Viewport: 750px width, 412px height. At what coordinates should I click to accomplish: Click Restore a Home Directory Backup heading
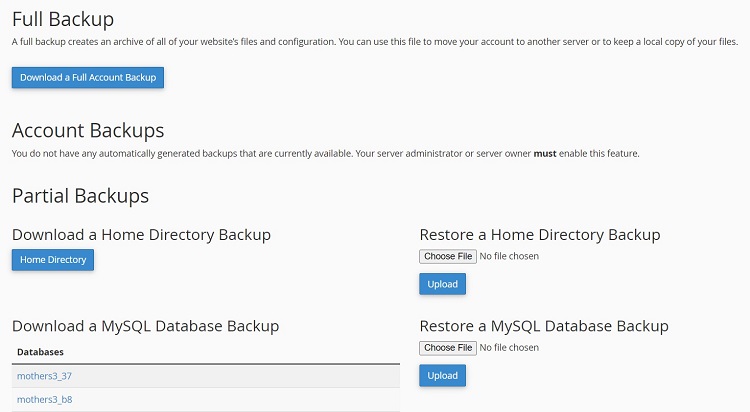coord(540,235)
